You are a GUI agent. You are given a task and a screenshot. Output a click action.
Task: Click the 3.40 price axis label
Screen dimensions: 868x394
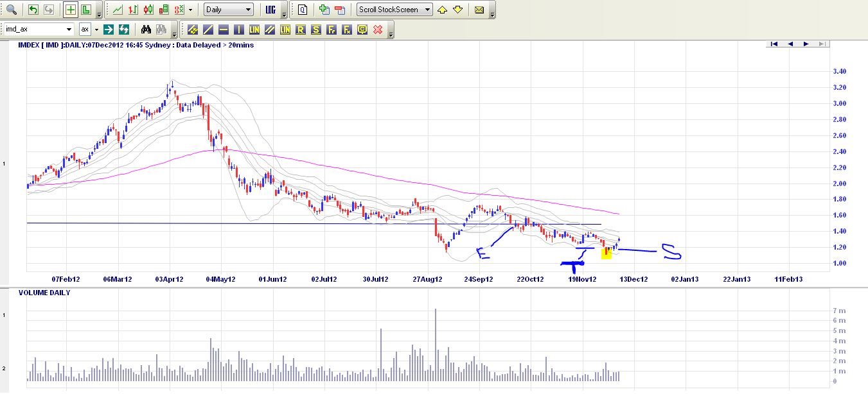(x=839, y=71)
